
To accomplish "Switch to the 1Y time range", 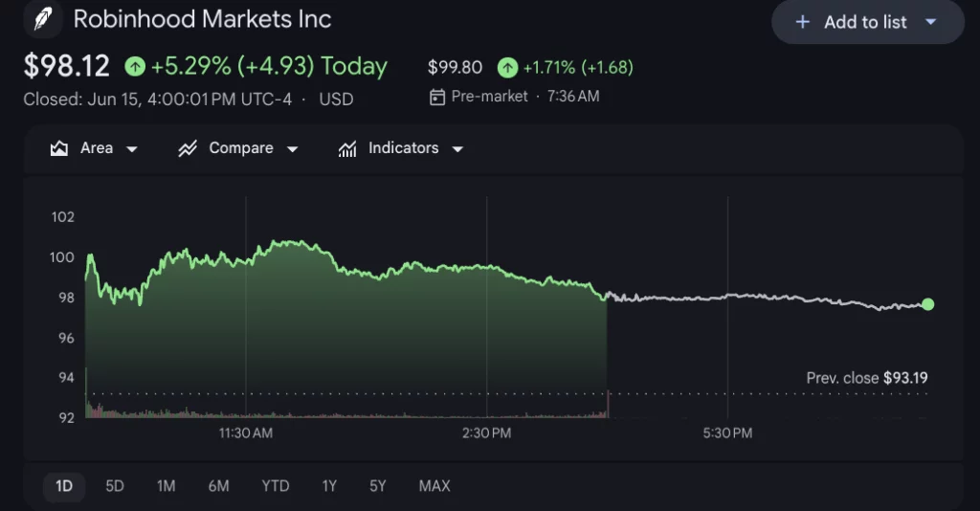I will [x=329, y=486].
